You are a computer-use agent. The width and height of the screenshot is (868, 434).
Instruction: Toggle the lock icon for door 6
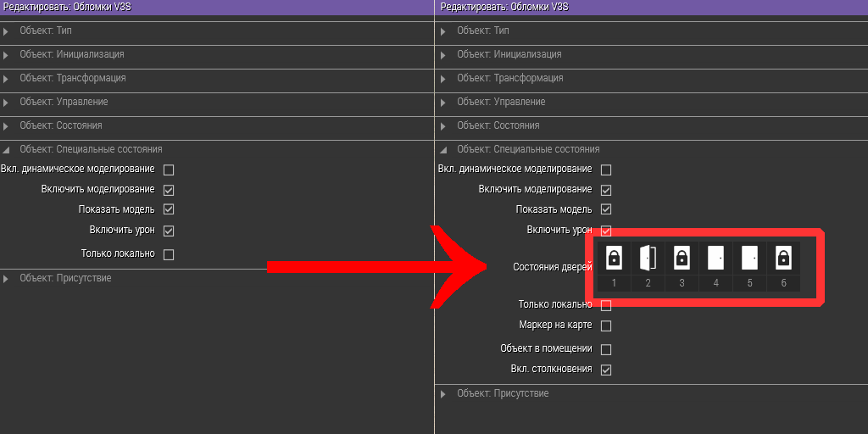point(783,258)
